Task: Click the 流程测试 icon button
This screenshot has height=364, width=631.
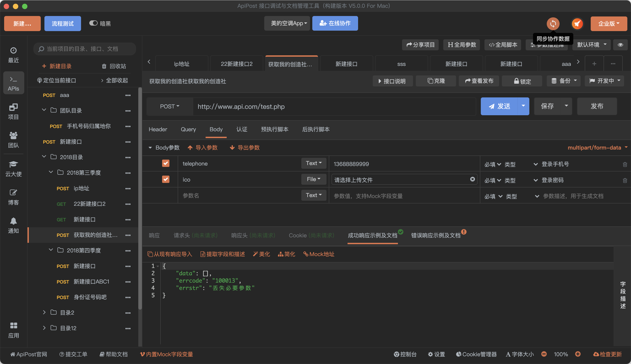Action: [63, 23]
